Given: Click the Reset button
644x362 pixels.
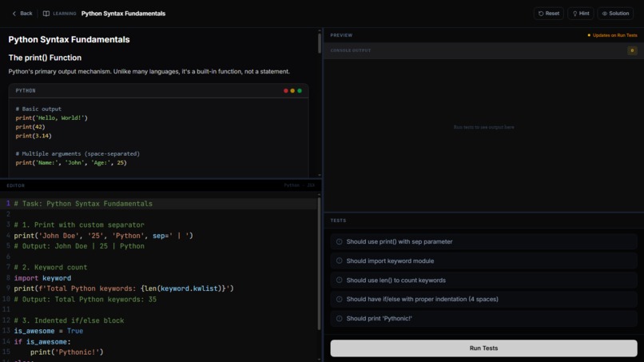Looking at the screenshot, I should pyautogui.click(x=549, y=14).
